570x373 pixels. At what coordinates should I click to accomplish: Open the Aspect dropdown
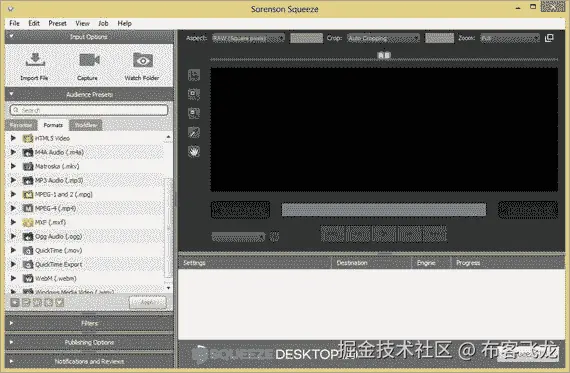(x=248, y=38)
